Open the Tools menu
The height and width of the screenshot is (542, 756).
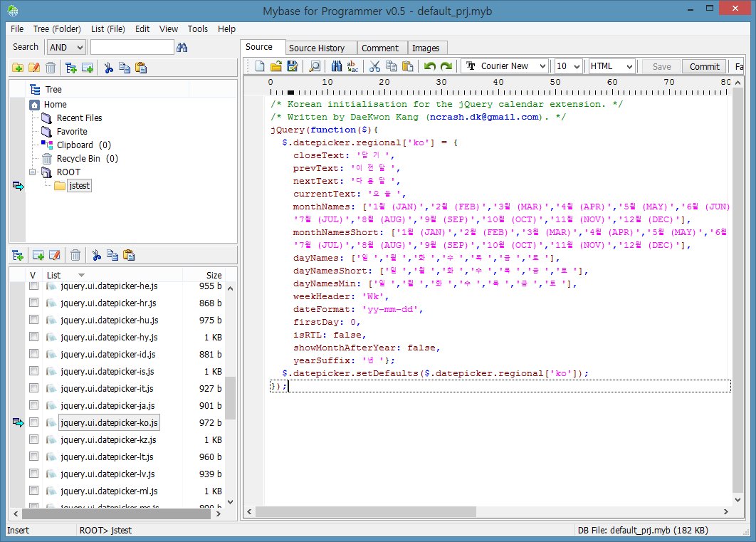click(197, 29)
